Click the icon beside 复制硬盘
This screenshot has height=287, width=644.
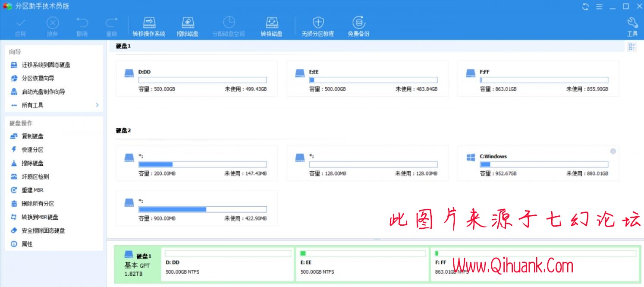point(14,136)
